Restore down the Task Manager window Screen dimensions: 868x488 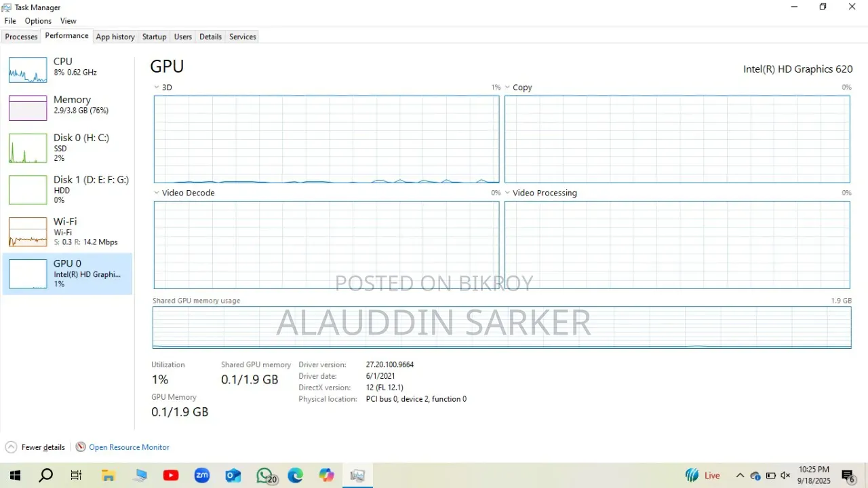(823, 7)
